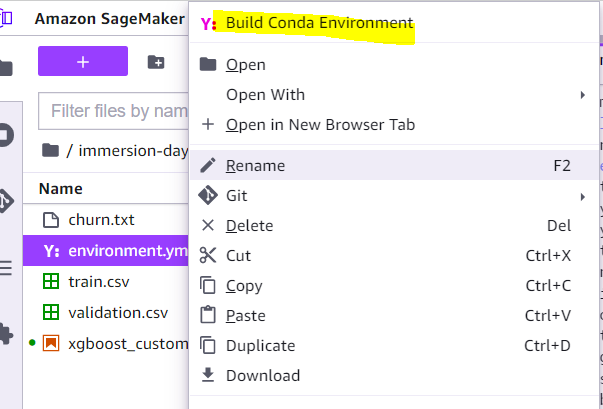Select Open in New Browser Tab
603x409 pixels.
(x=394, y=125)
